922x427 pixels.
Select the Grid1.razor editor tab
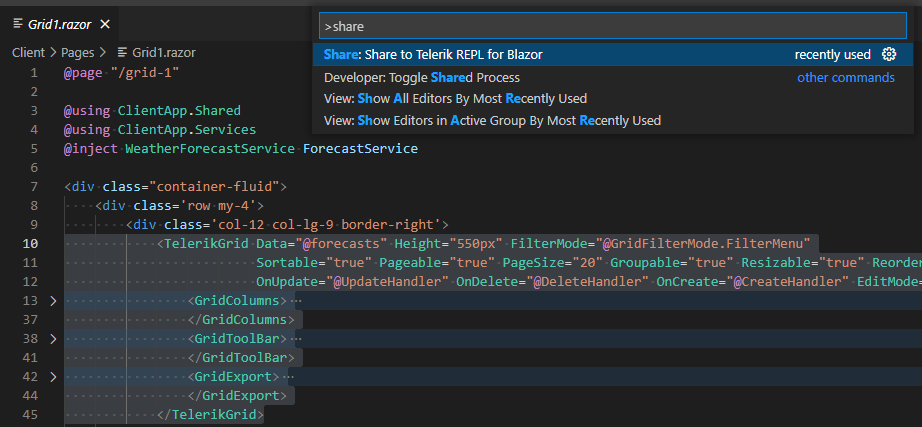point(61,24)
